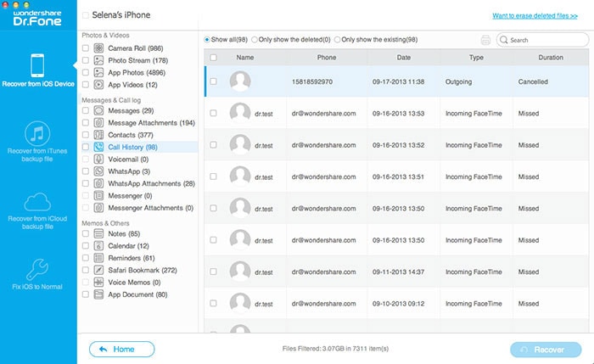Image resolution: width=594 pixels, height=364 pixels.
Task: Open Calendar (12) category
Action: [128, 246]
